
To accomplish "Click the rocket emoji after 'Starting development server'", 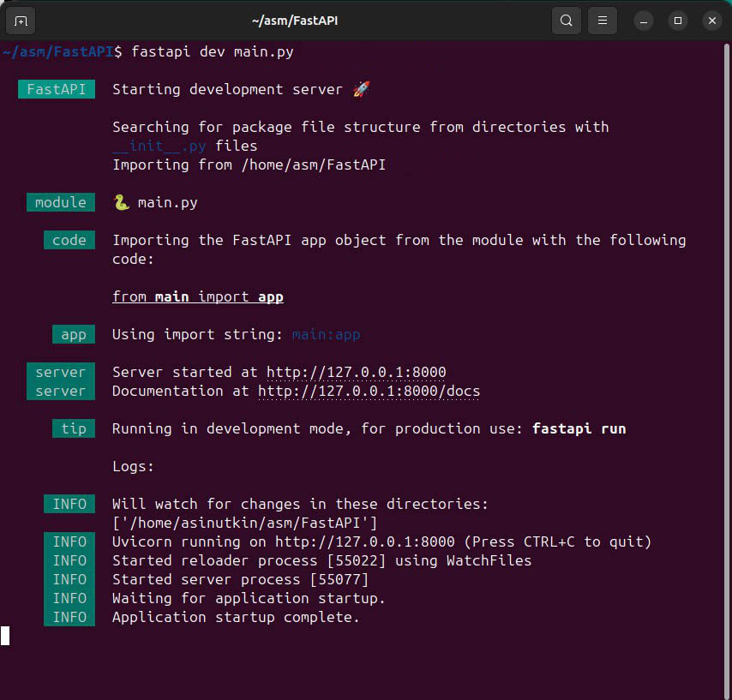I will click(361, 89).
